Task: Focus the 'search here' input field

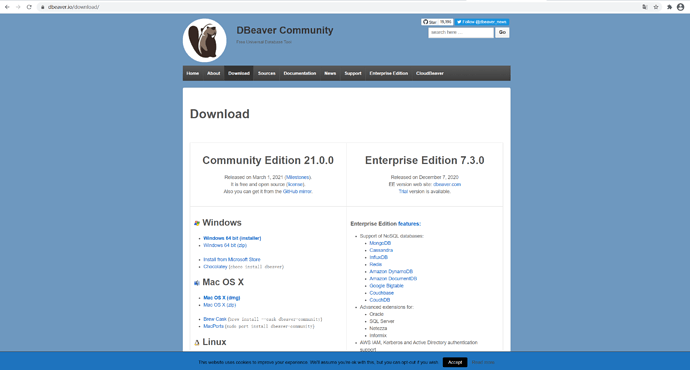Action: click(461, 33)
